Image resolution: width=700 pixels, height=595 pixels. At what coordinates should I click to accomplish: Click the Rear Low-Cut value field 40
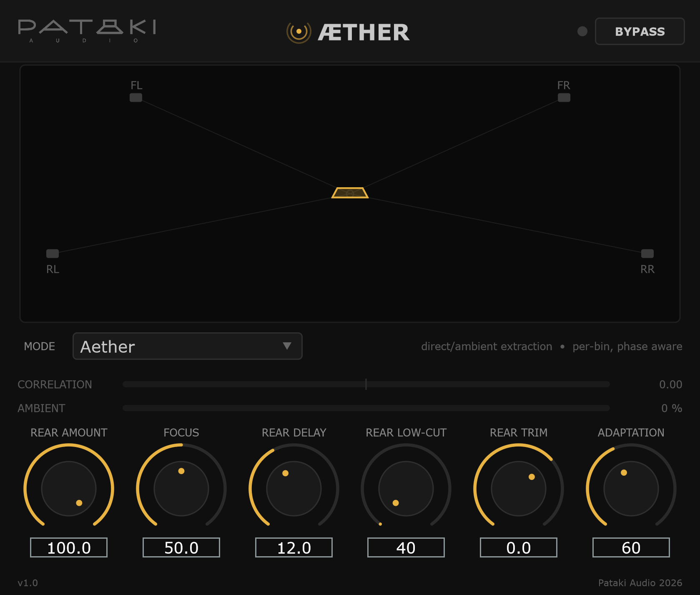[406, 547]
